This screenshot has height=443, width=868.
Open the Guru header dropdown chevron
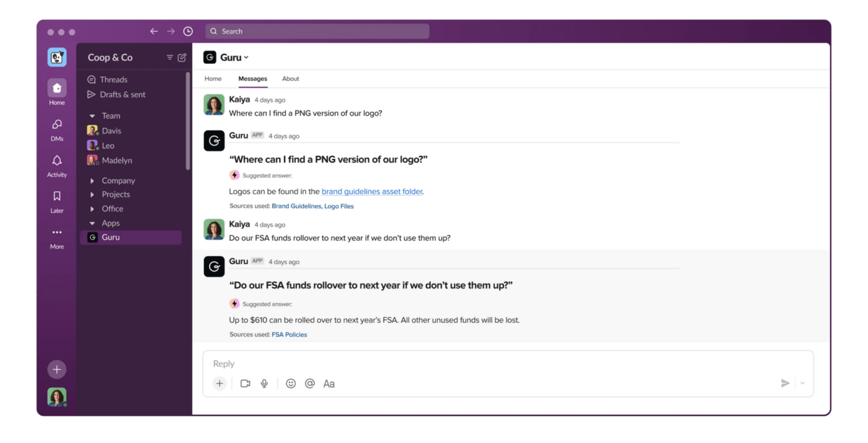point(246,58)
